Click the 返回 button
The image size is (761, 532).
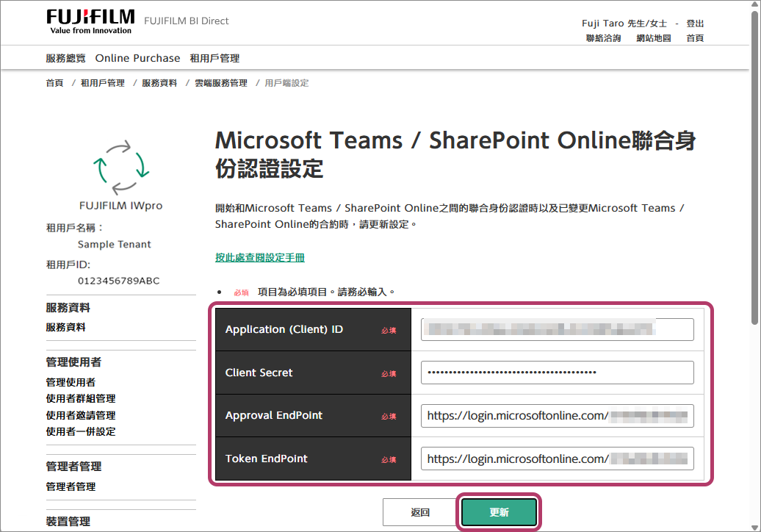420,512
